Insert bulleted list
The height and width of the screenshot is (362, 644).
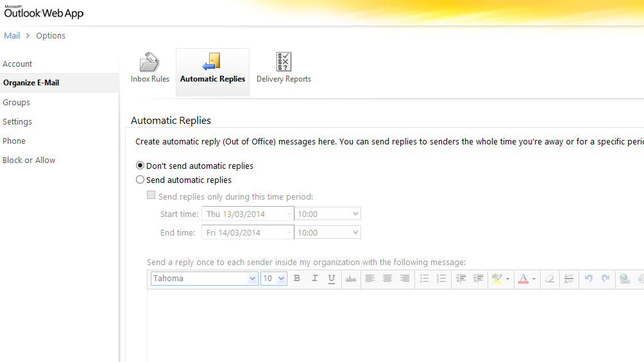point(424,279)
